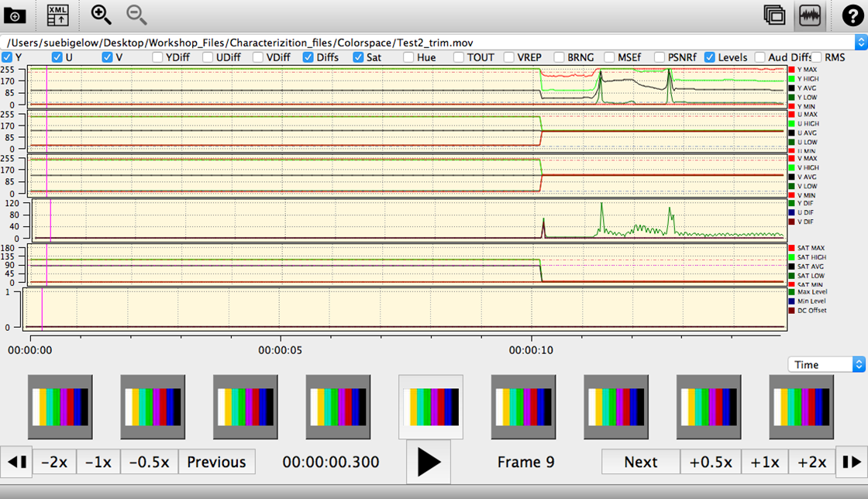Viewport: 868px width, 499px height.
Task: Toggle the waveform graph view icon
Action: (810, 15)
